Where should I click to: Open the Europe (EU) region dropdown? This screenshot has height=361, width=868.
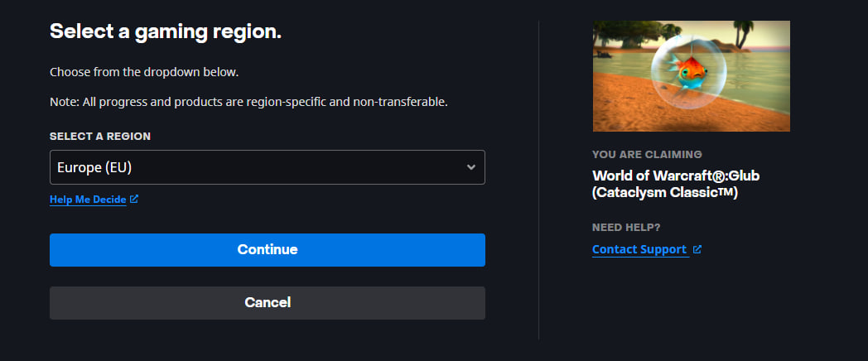pyautogui.click(x=267, y=167)
